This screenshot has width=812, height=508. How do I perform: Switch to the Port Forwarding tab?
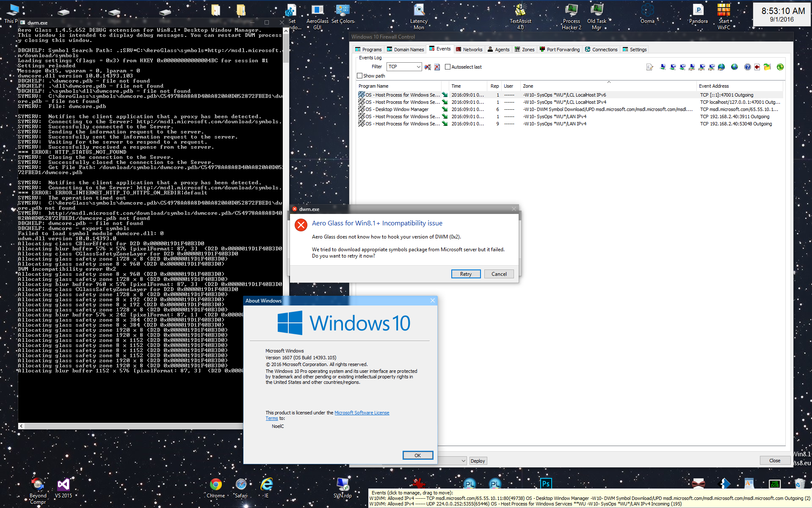click(560, 50)
